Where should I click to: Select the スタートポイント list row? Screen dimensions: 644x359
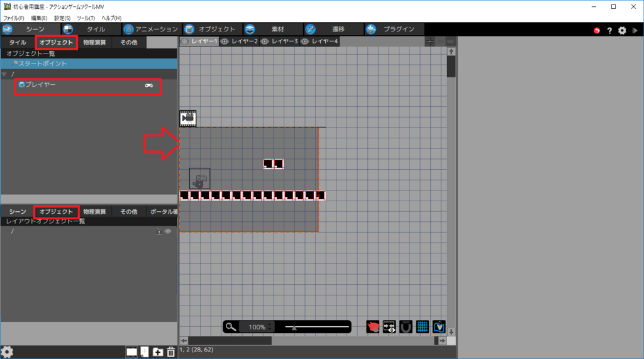[89, 64]
